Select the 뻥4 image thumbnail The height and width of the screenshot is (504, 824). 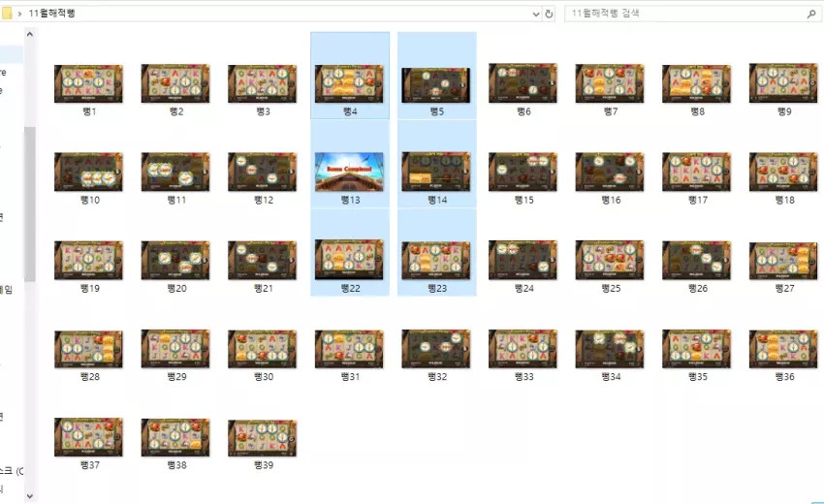pos(349,83)
